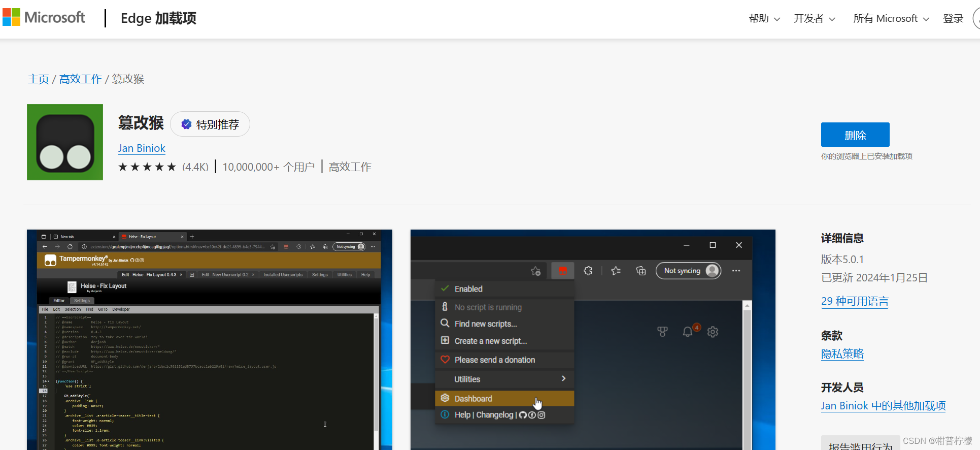Click the Tampermonkey logo in first screenshot header
This screenshot has width=980, height=450.
coord(50,261)
